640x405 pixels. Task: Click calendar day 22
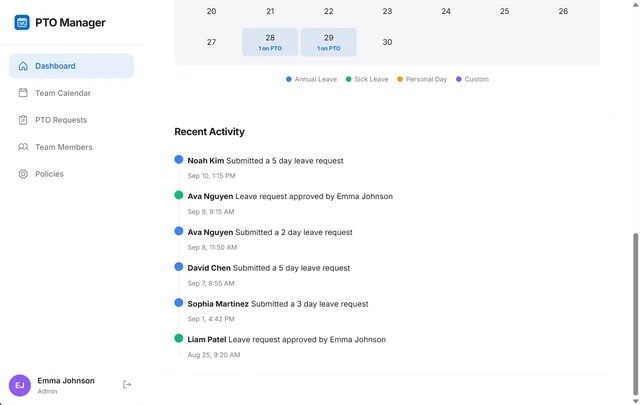click(329, 11)
